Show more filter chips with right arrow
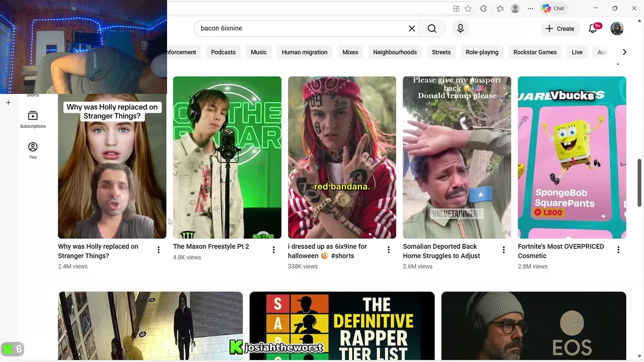Image resolution: width=644 pixels, height=362 pixels. pyautogui.click(x=624, y=52)
